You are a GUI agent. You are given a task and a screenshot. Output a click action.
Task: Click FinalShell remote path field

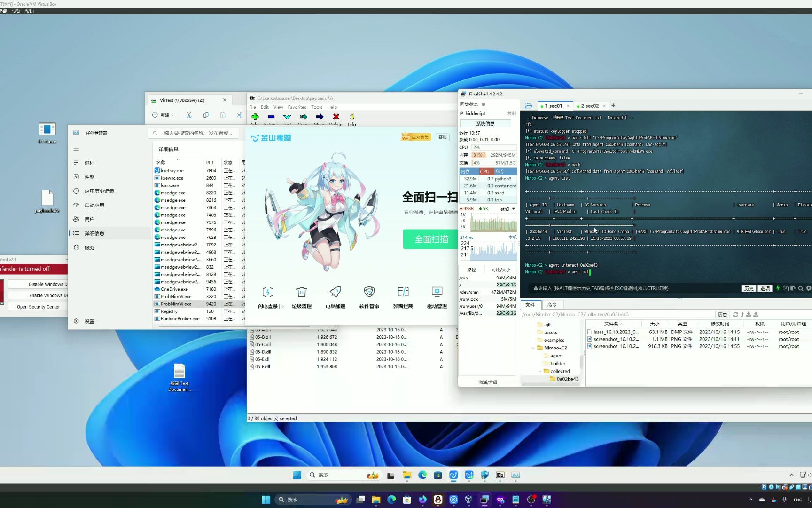tap(617, 314)
